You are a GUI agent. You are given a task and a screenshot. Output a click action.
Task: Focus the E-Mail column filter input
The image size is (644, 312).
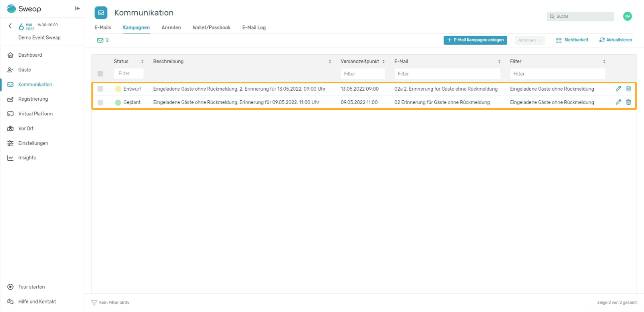pyautogui.click(x=447, y=74)
